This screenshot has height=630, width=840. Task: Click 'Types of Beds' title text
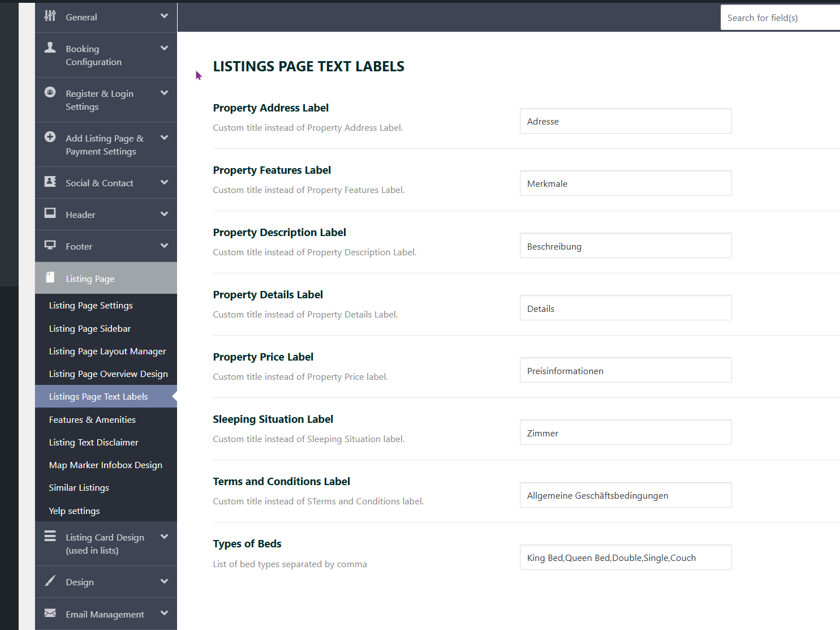tap(247, 543)
